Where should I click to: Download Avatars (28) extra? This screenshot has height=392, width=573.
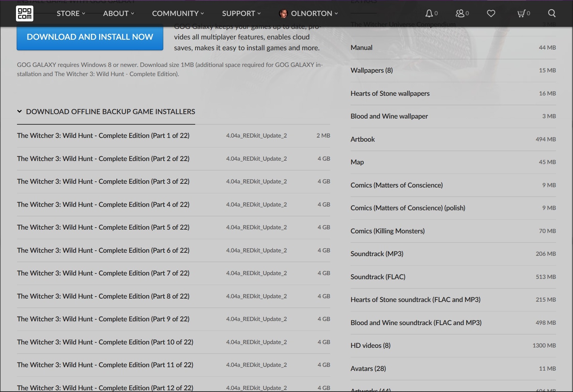[x=453, y=369]
